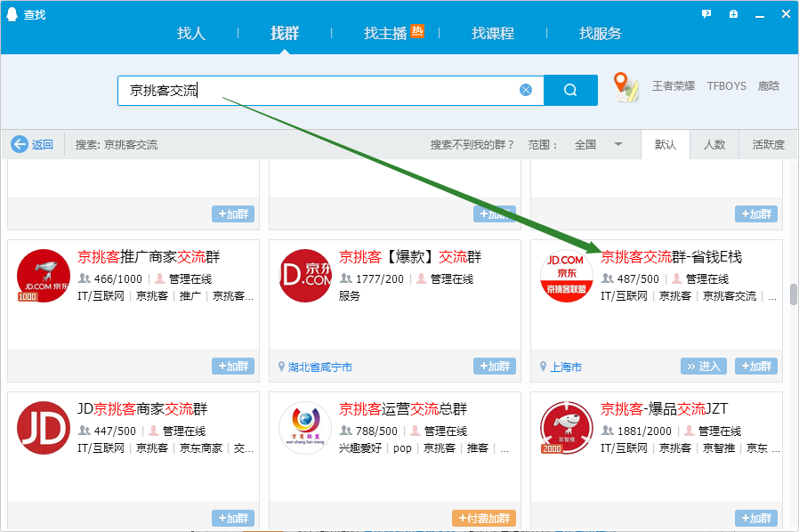Join JD京挑客商家交流群 with +加群
This screenshot has height=532, width=799.
pyautogui.click(x=233, y=519)
